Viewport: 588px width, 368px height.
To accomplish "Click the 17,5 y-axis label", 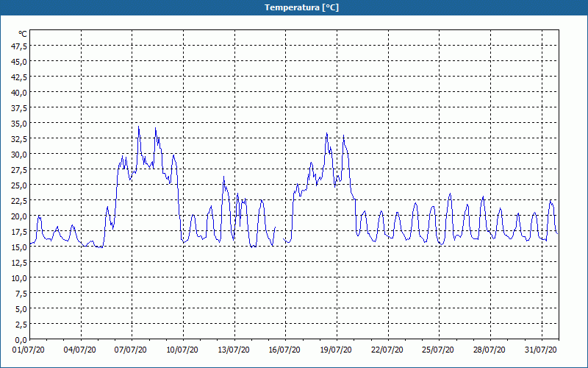I will tap(20, 232).
